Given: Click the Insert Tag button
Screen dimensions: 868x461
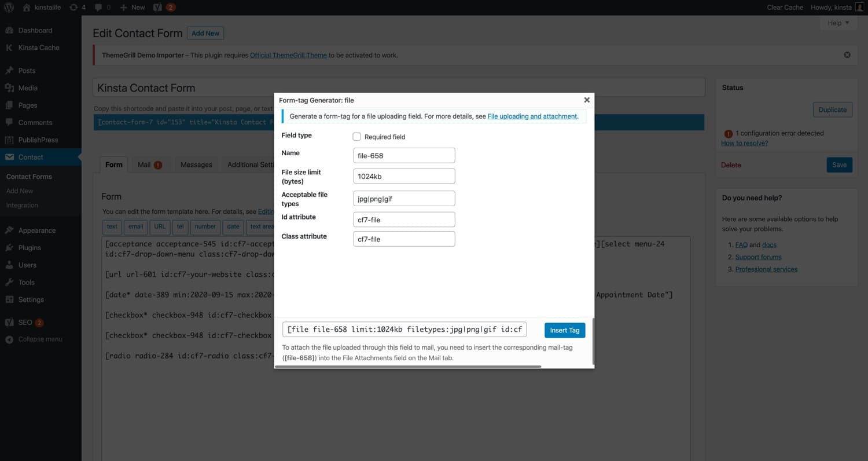Looking at the screenshot, I should tap(564, 330).
